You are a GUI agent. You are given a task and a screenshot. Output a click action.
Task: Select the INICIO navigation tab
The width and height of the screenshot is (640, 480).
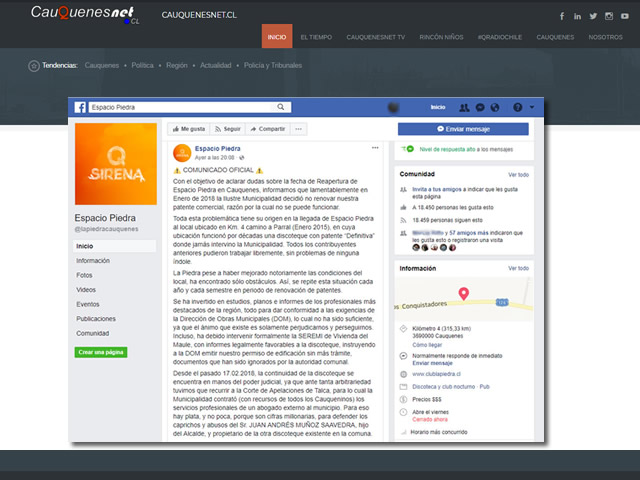pos(277,37)
